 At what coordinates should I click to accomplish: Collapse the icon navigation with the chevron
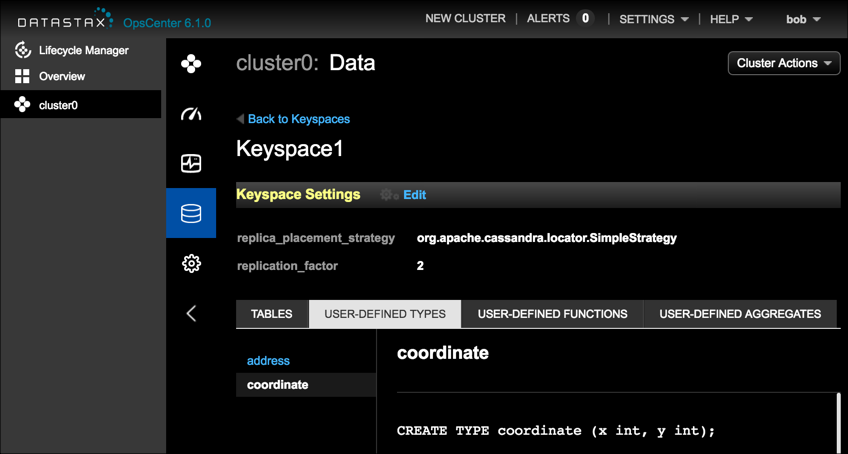pos(191,313)
